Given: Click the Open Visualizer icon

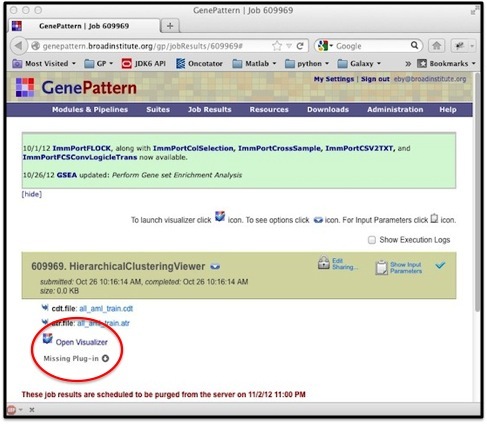Looking at the screenshot, I should tap(48, 339).
